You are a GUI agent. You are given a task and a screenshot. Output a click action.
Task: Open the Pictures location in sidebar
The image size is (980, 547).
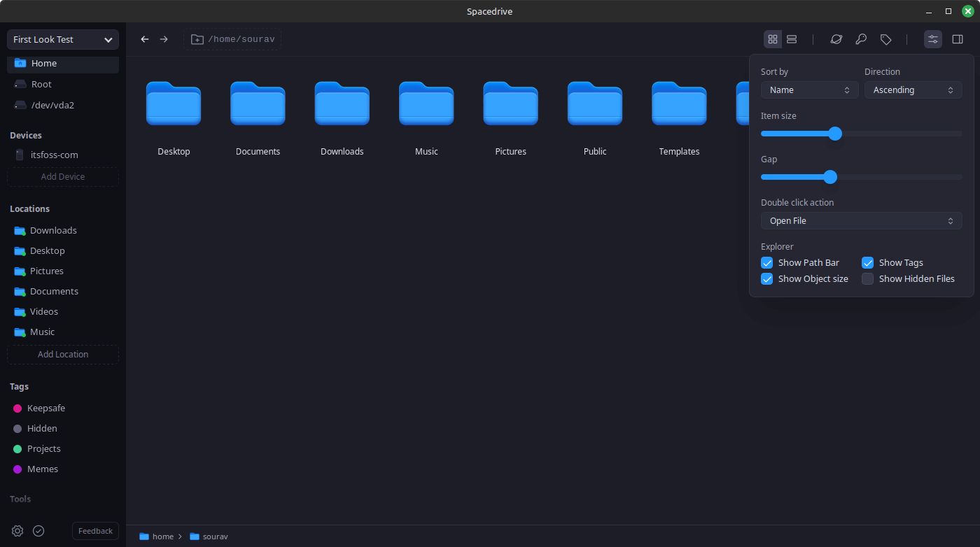click(46, 271)
